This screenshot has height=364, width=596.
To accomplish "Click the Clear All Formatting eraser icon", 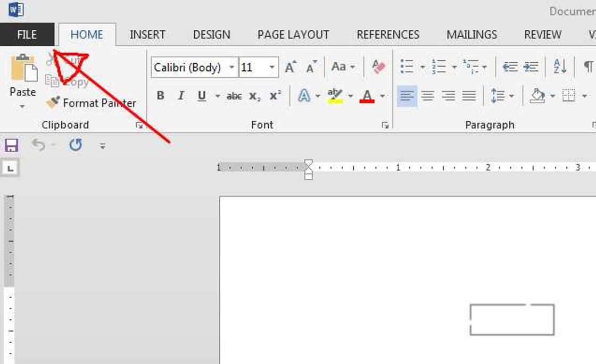I will (378, 67).
